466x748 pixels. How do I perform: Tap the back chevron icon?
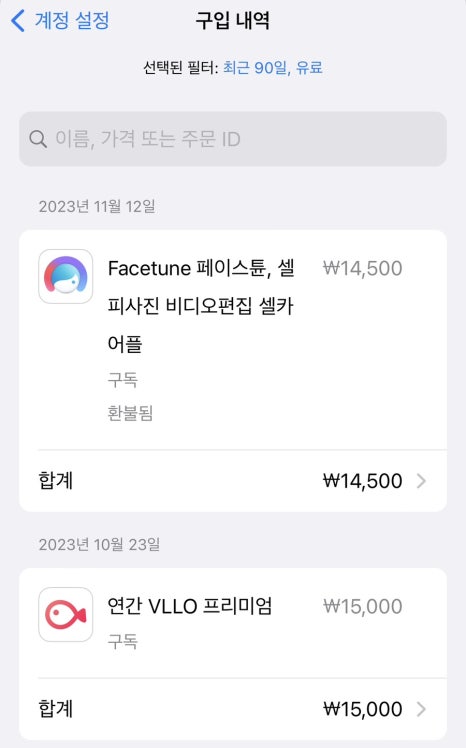coord(18,21)
